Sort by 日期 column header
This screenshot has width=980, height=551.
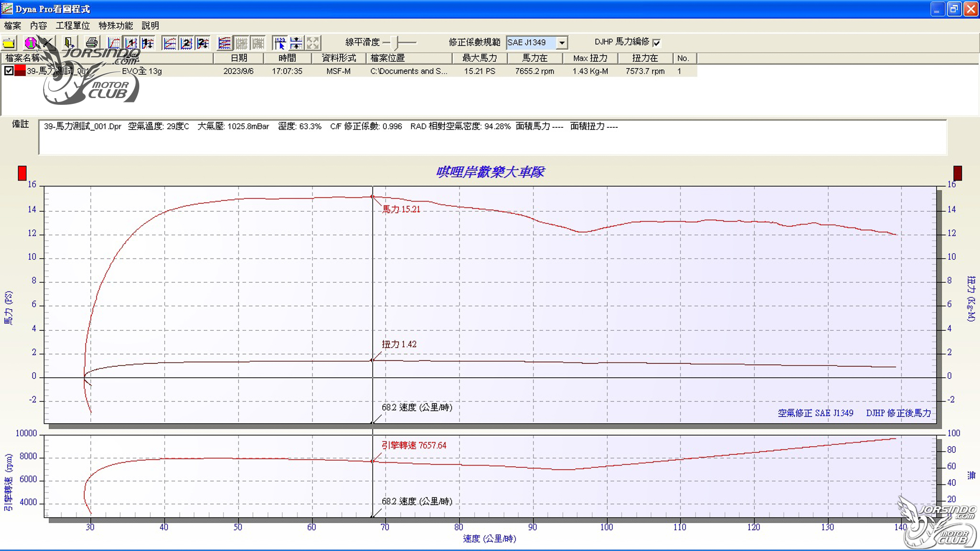coord(238,58)
